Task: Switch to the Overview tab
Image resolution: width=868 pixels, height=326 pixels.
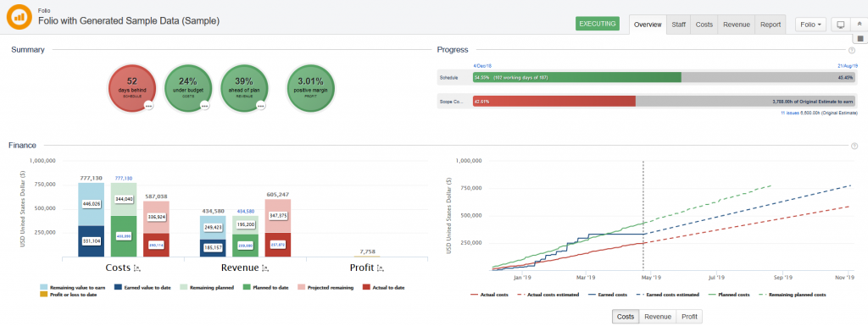Action: [x=648, y=25]
